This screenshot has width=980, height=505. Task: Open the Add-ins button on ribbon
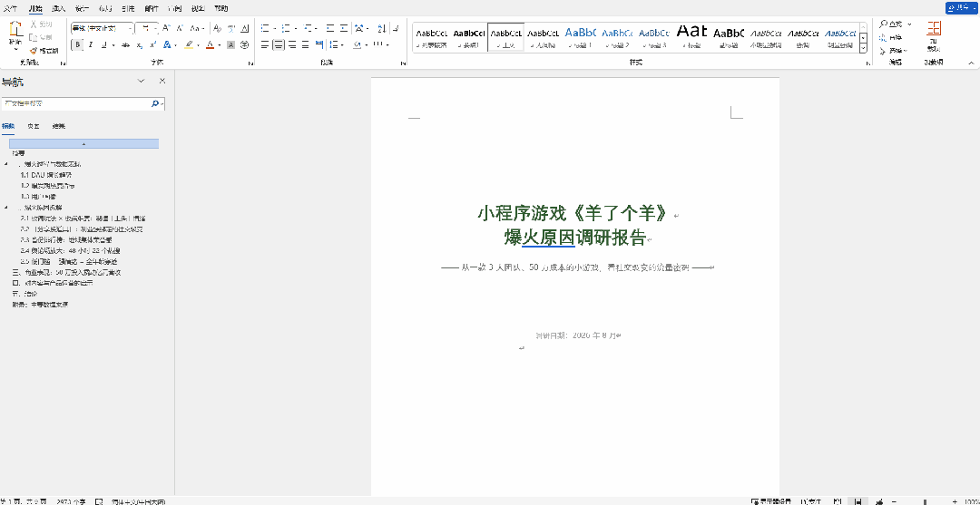click(934, 36)
